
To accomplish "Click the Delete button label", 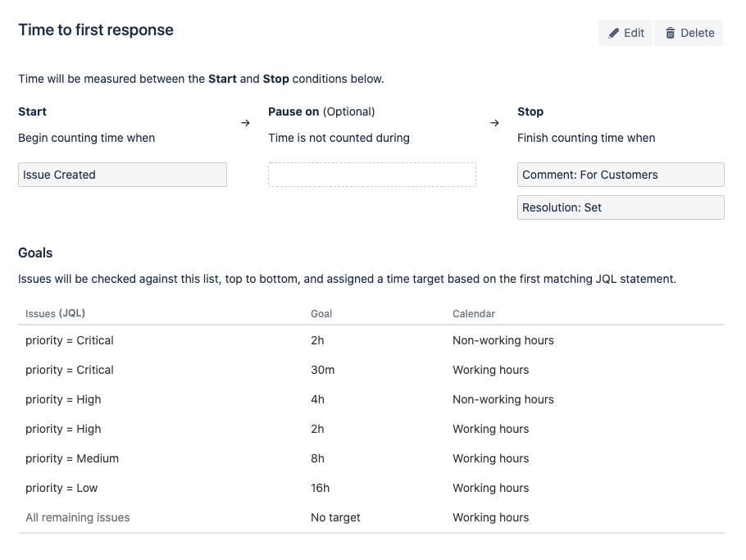I will 697,33.
